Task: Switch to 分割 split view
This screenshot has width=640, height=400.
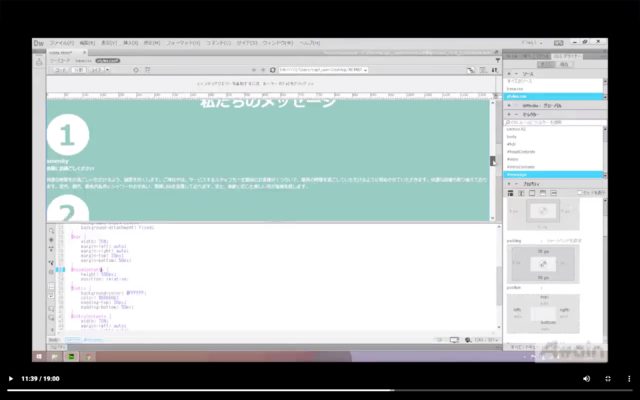Action: coord(78,70)
